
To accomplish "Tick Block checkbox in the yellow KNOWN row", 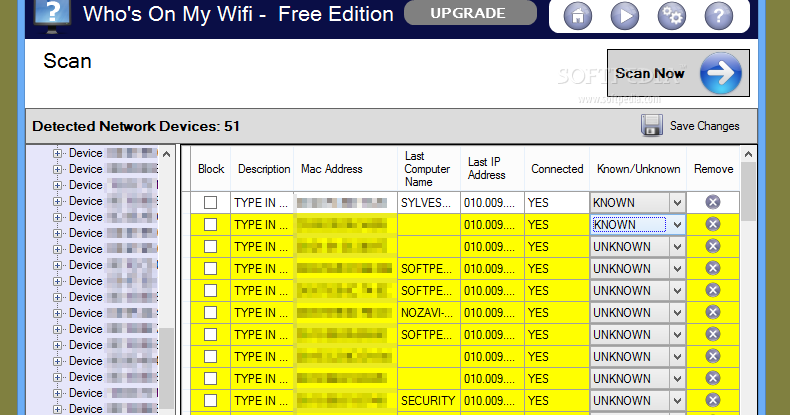I will click(x=210, y=225).
